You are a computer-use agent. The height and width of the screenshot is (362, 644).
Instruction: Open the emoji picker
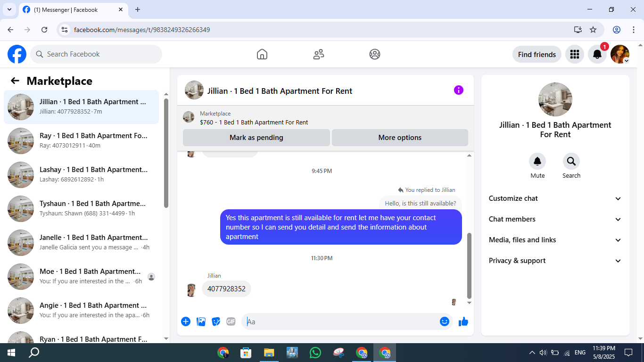click(445, 321)
